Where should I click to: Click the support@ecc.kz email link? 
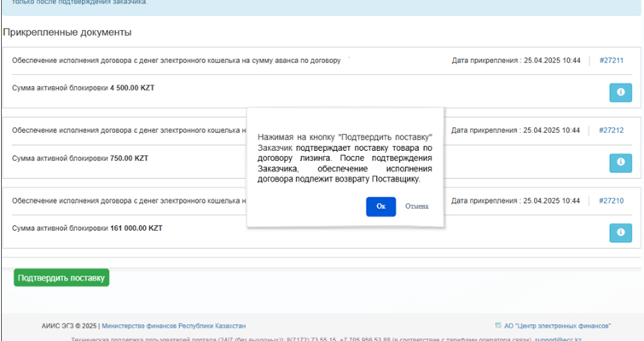tap(558, 338)
